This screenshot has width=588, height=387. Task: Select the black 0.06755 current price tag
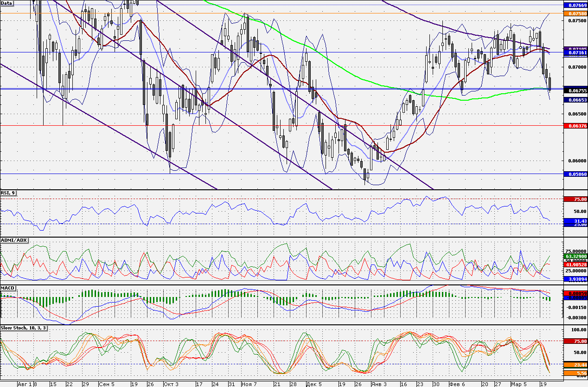pos(575,92)
